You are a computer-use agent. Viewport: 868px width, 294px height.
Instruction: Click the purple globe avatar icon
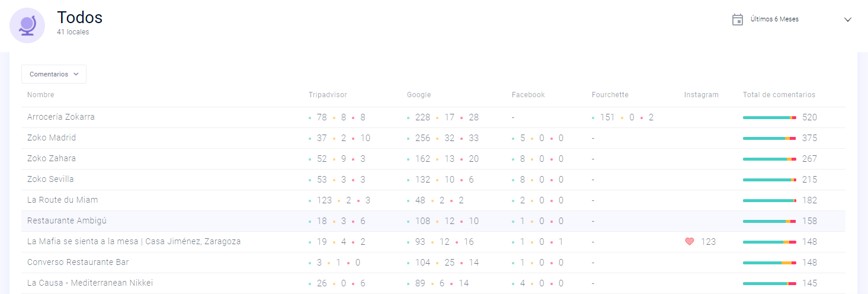[27, 25]
